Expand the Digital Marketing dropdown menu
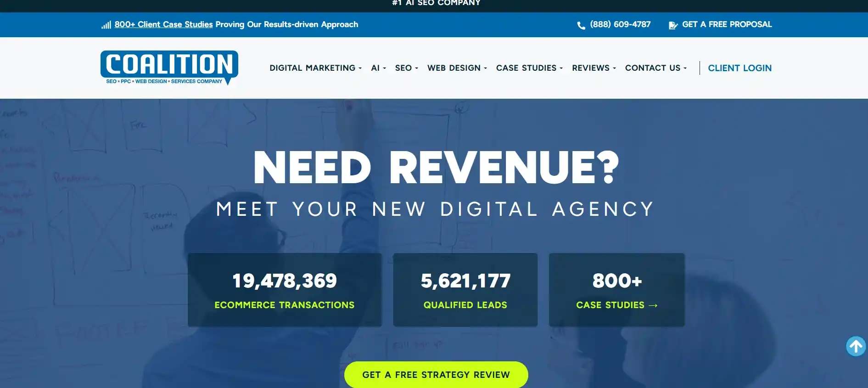868x388 pixels. pyautogui.click(x=315, y=68)
